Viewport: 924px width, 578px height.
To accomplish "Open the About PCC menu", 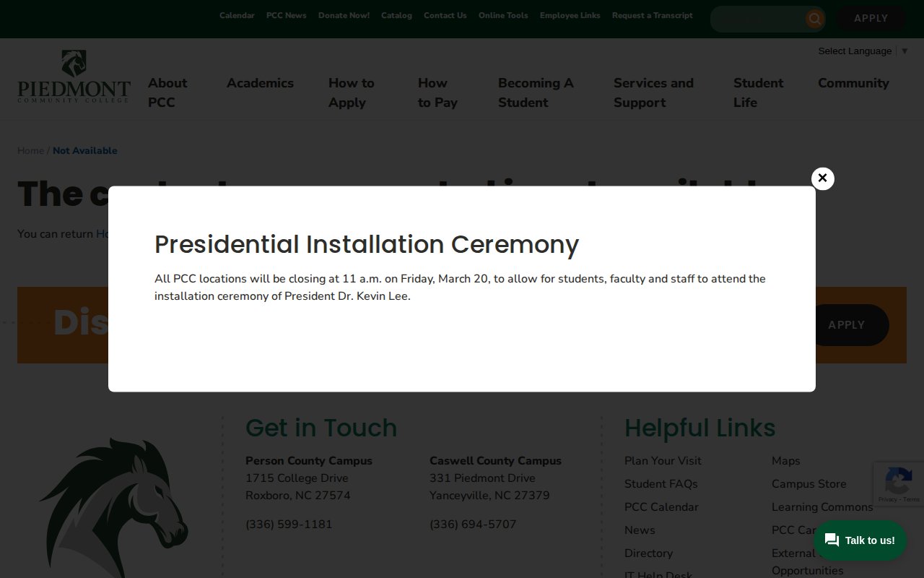I will pos(167,92).
